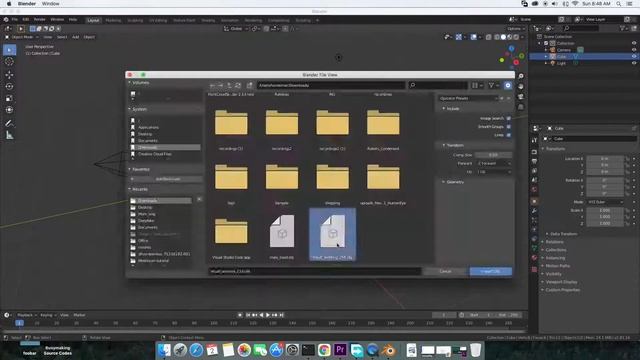Adjust the Clamp Size slider
This screenshot has height=360, width=640.
493,155
